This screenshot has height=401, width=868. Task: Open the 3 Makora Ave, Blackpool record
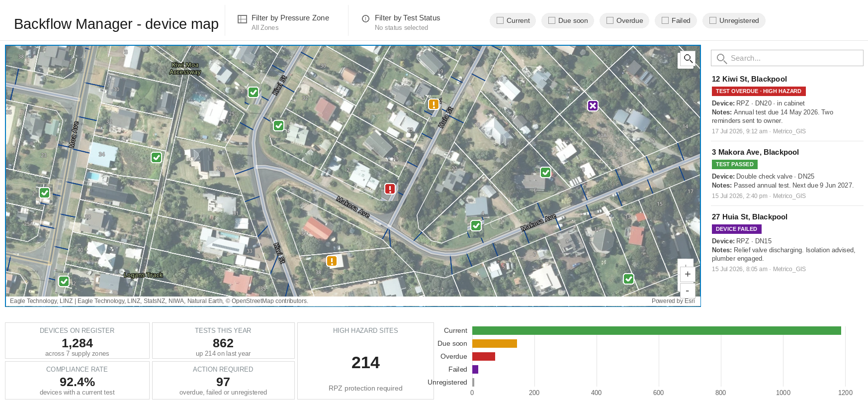pos(755,152)
